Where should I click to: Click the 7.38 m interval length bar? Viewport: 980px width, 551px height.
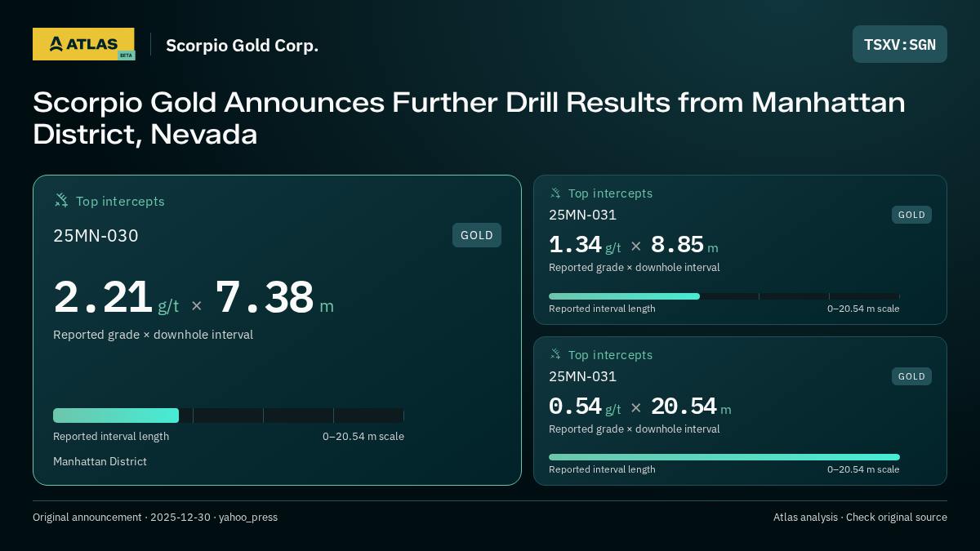pyautogui.click(x=229, y=415)
